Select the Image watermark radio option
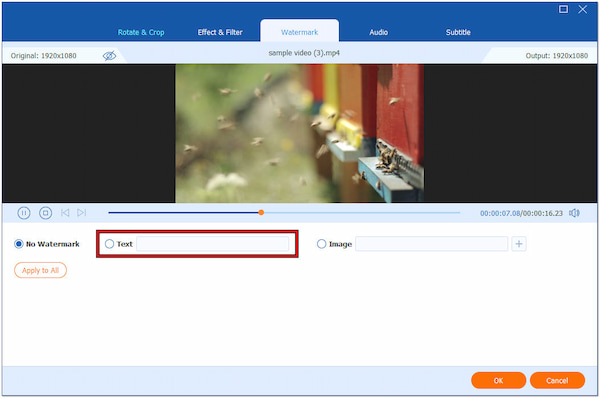This screenshot has width=600, height=398. pyautogui.click(x=321, y=244)
